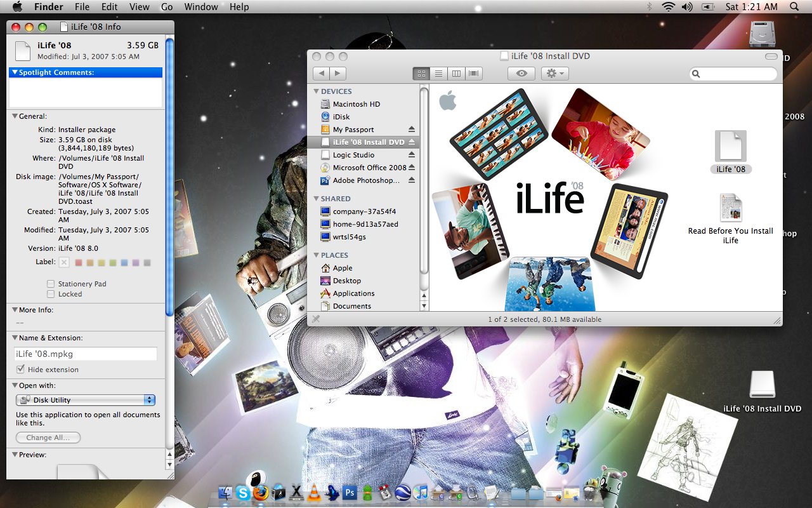This screenshot has width=812, height=508.
Task: Toggle Finder toolbar with pill button
Action: pos(771,57)
